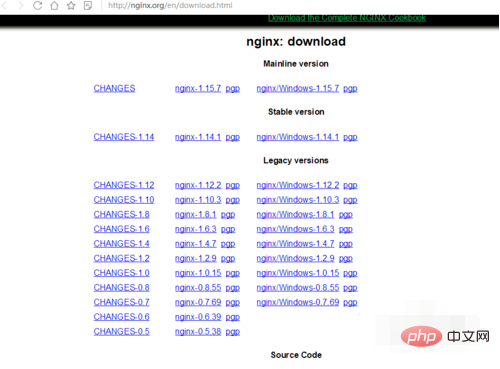Open mainline CHANGES link

(x=114, y=88)
